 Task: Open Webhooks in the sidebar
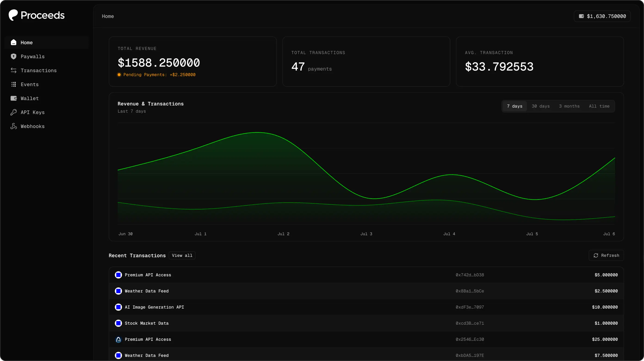point(46,126)
